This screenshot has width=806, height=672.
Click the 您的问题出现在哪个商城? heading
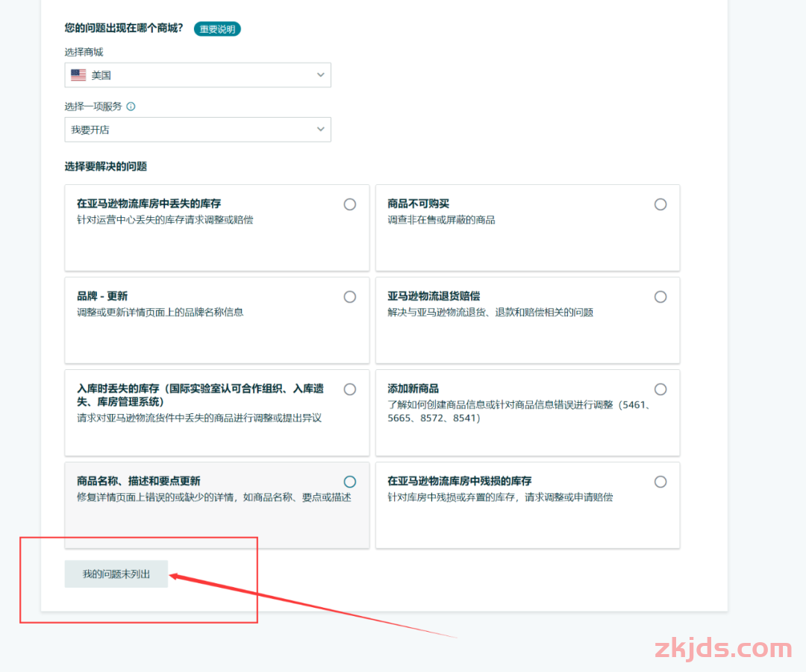click(x=124, y=28)
